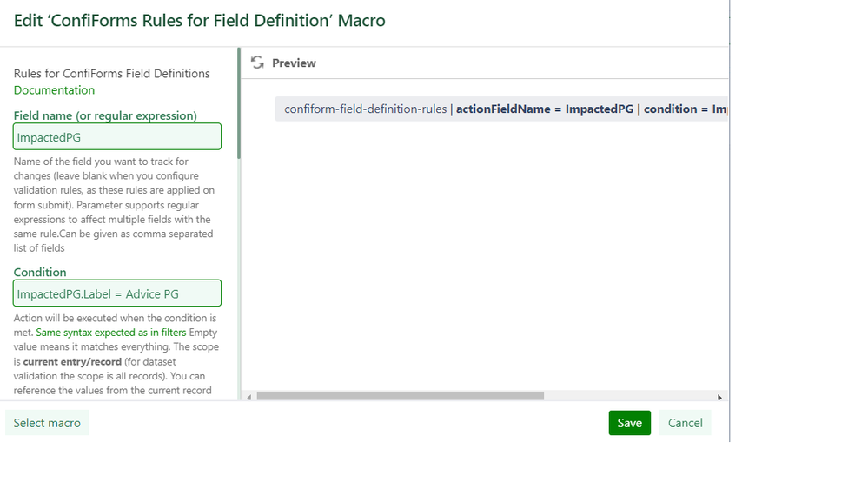The height and width of the screenshot is (488, 868).
Task: Click the conifrom-field-definition-rules macro placeholder
Action: point(501,109)
